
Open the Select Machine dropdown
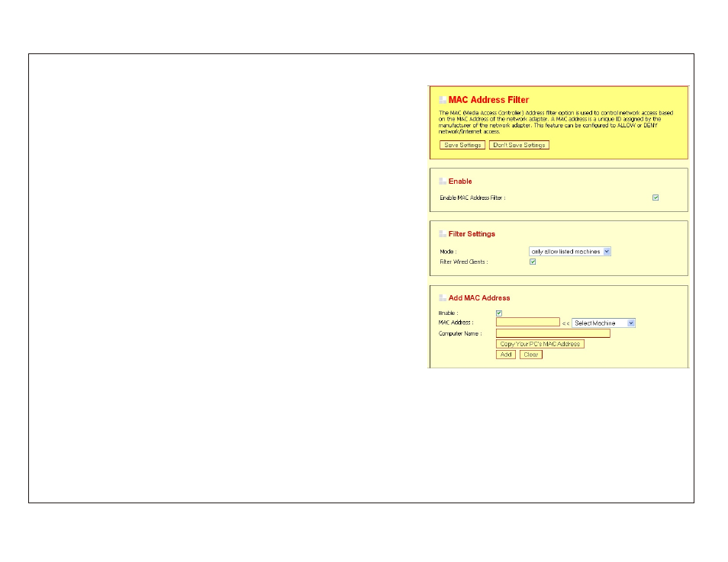coord(604,323)
